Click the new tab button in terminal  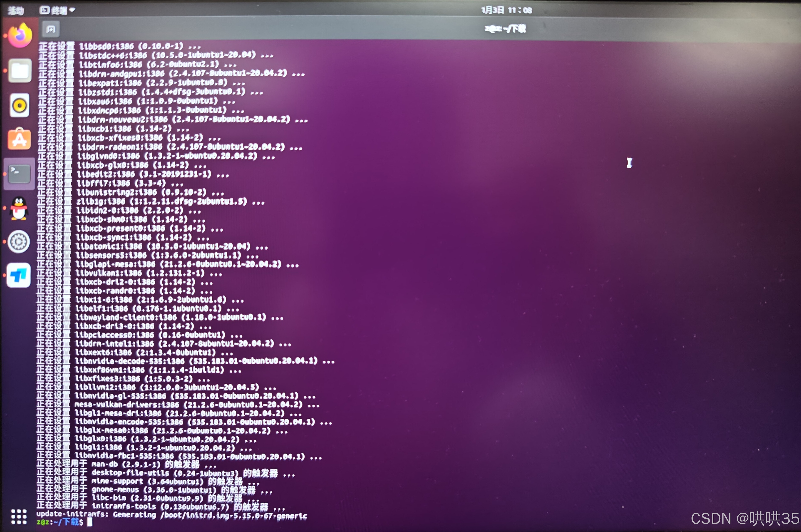tap(51, 29)
